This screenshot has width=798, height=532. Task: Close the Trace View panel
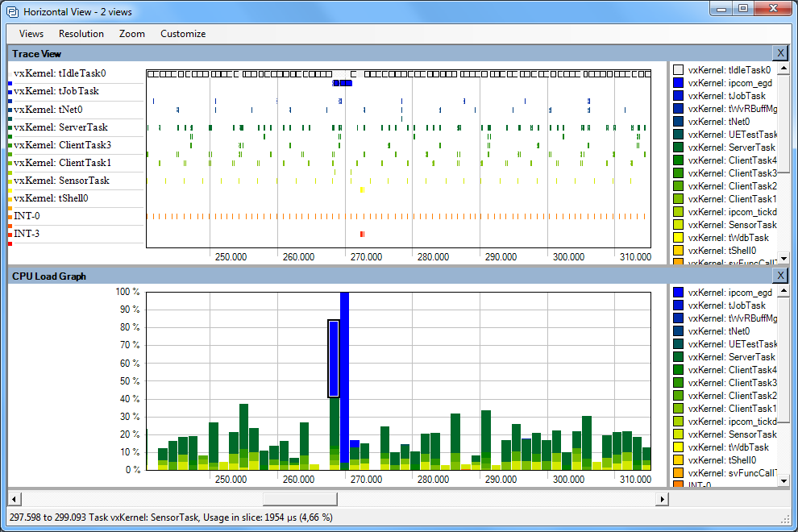tap(780, 53)
